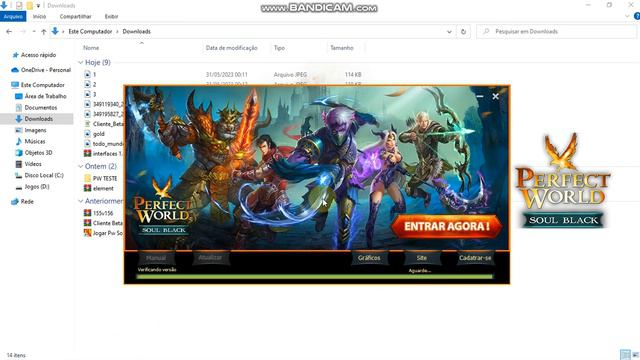Collapse the Ontem (2) group

click(x=81, y=167)
